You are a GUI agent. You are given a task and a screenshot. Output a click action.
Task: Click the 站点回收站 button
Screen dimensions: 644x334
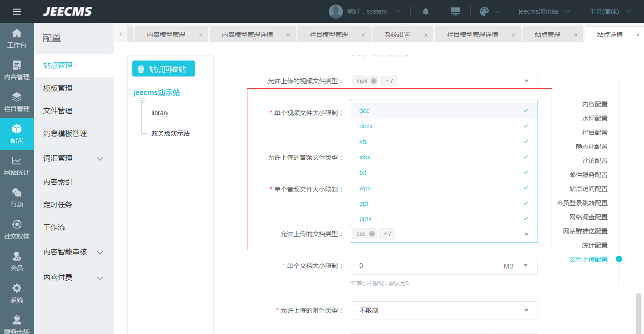(164, 69)
